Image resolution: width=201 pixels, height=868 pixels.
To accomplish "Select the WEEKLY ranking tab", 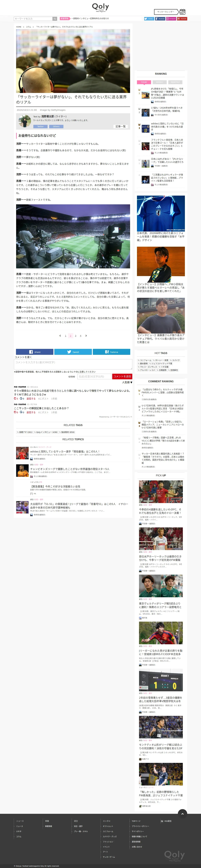I will pyautogui.click(x=160, y=82).
